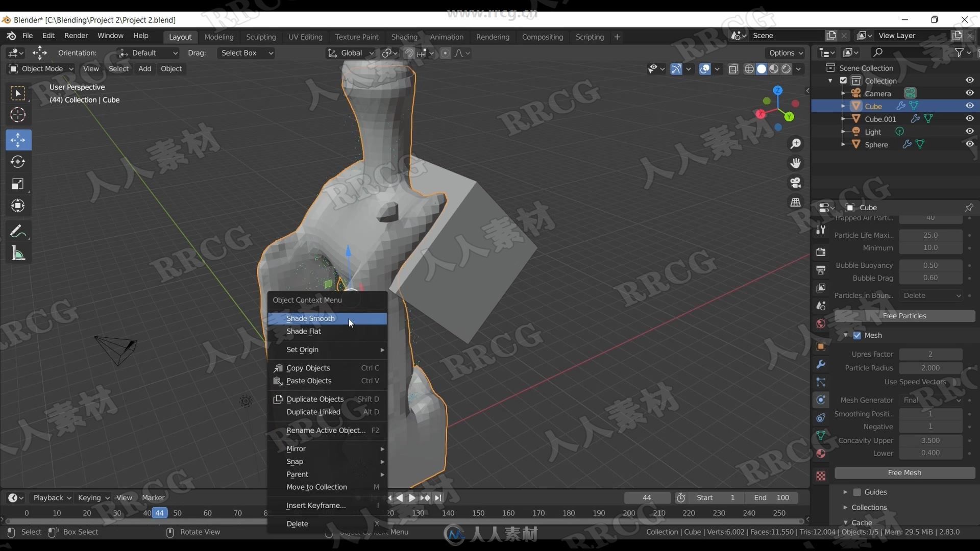The width and height of the screenshot is (980, 551).
Task: Drag the Bubble Buoyancy value slider
Action: [931, 264]
